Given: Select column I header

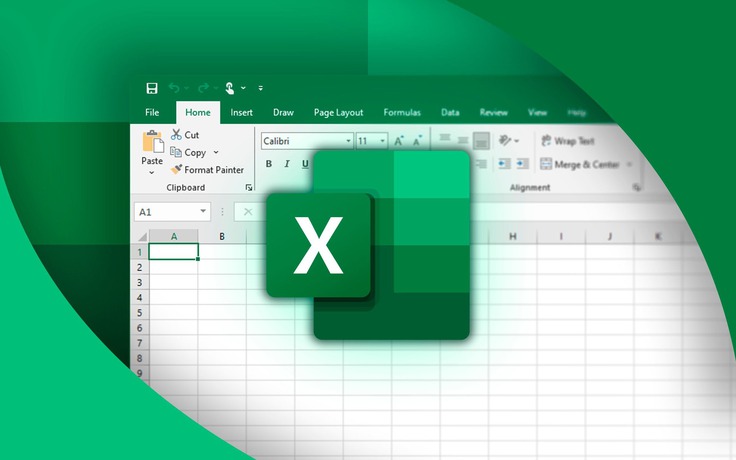Looking at the screenshot, I should coord(561,236).
